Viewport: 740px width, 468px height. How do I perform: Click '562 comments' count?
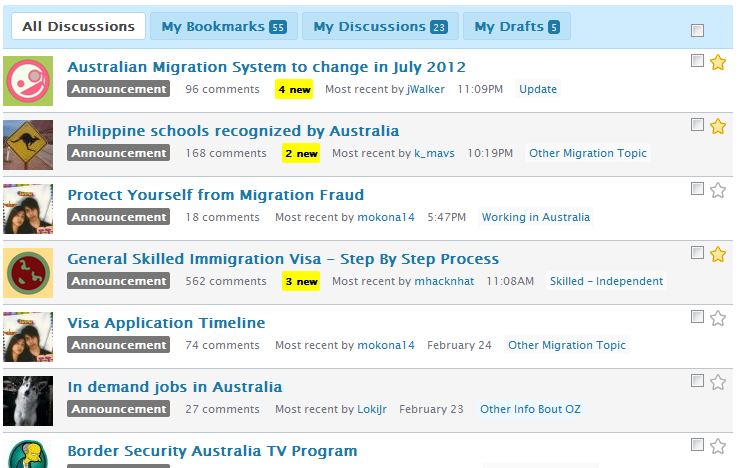pos(226,281)
